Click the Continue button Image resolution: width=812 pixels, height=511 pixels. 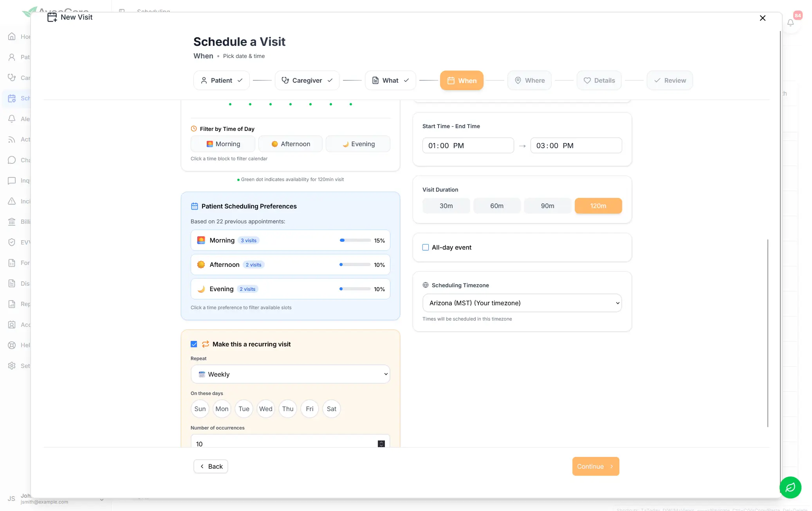(x=595, y=466)
